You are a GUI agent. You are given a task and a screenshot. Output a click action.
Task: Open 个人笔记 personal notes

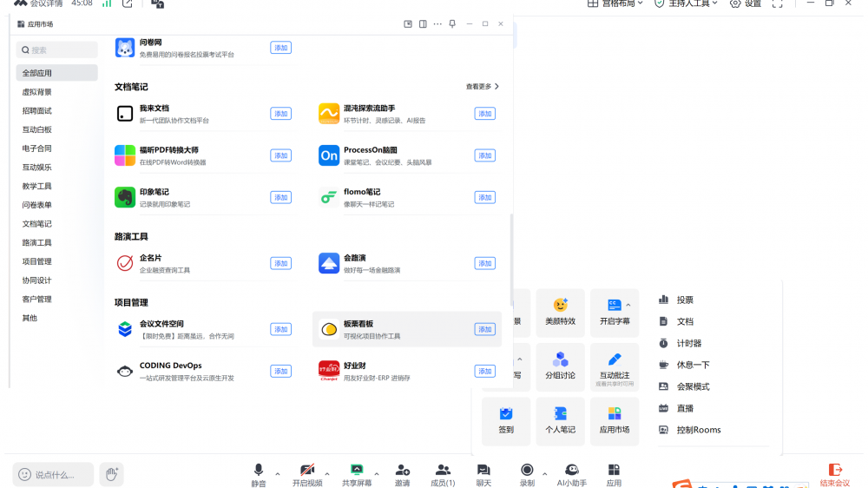click(560, 421)
